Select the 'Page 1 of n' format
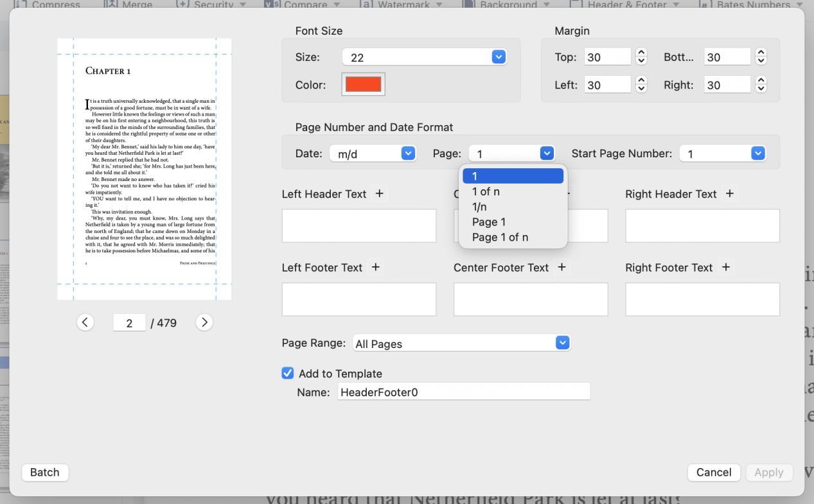 (x=513, y=238)
